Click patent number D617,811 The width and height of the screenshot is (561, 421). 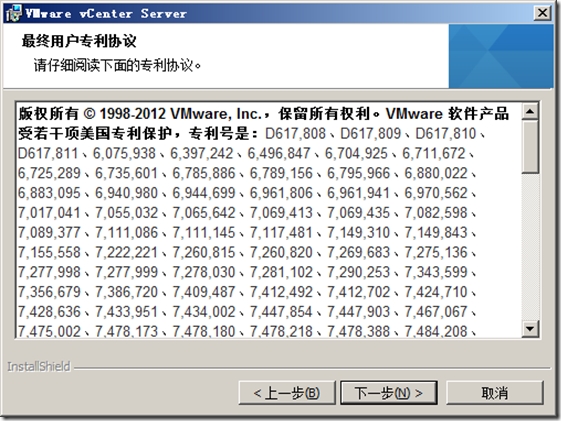click(x=48, y=153)
